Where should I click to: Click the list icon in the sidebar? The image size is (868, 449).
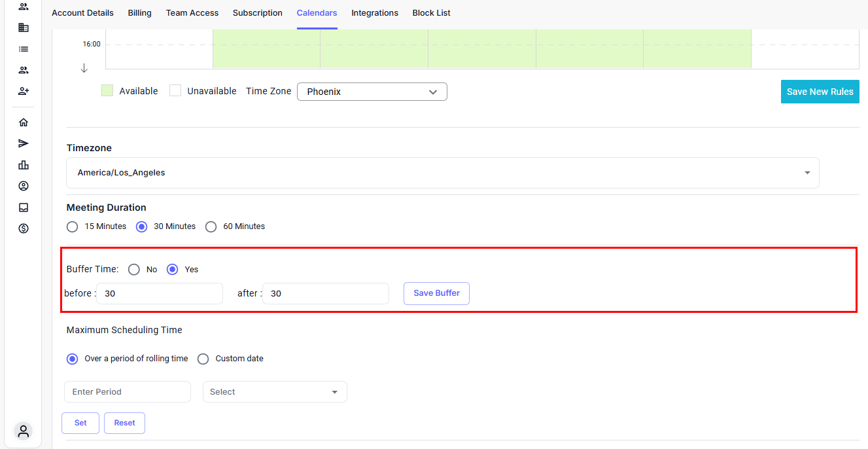[24, 49]
